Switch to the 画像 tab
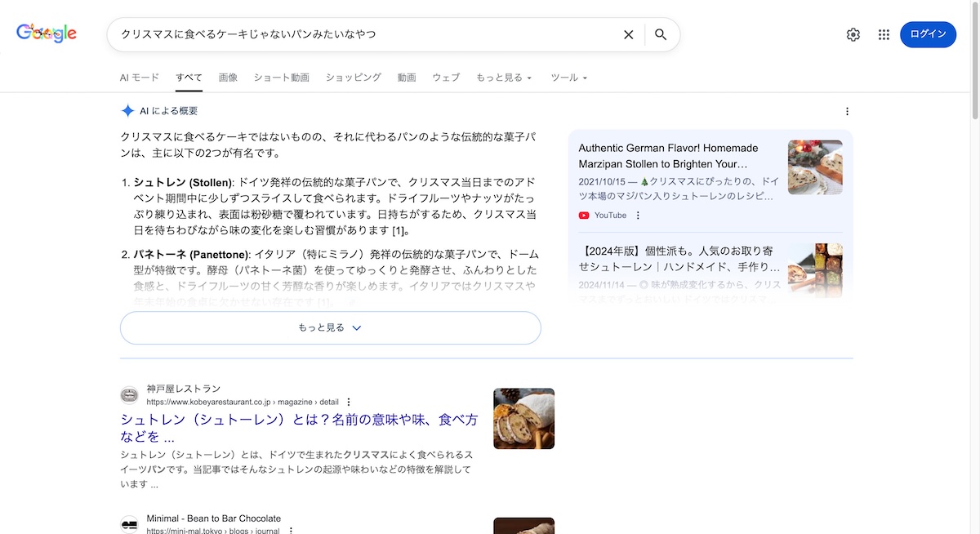 [x=228, y=78]
